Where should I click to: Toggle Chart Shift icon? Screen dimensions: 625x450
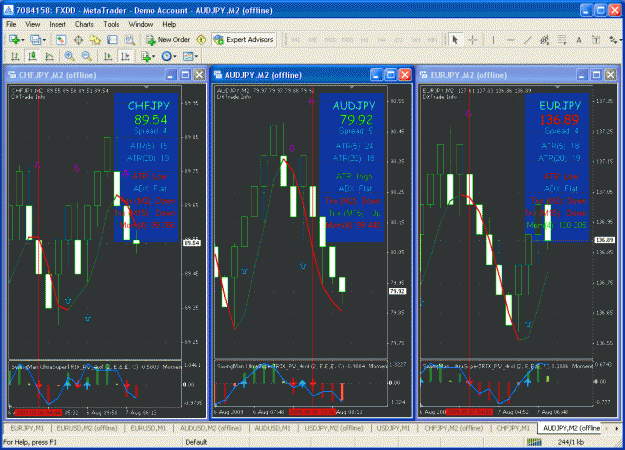tap(125, 56)
